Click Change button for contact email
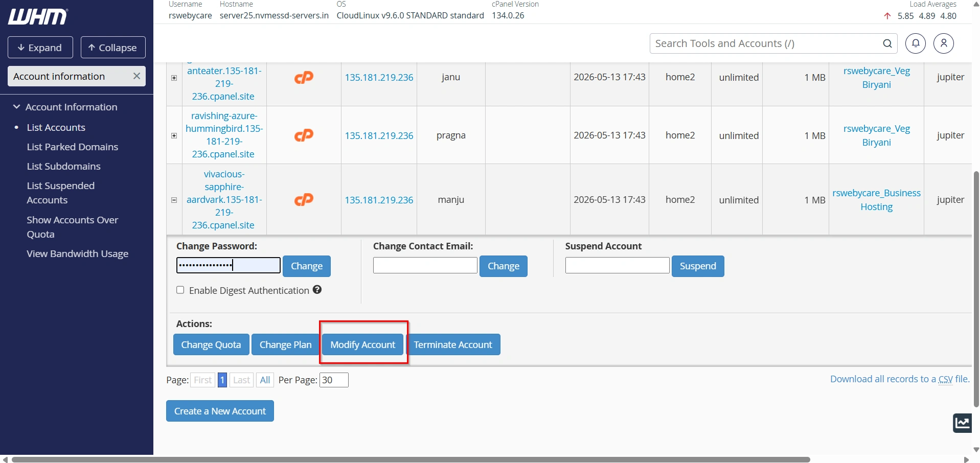The height and width of the screenshot is (463, 980). [504, 266]
